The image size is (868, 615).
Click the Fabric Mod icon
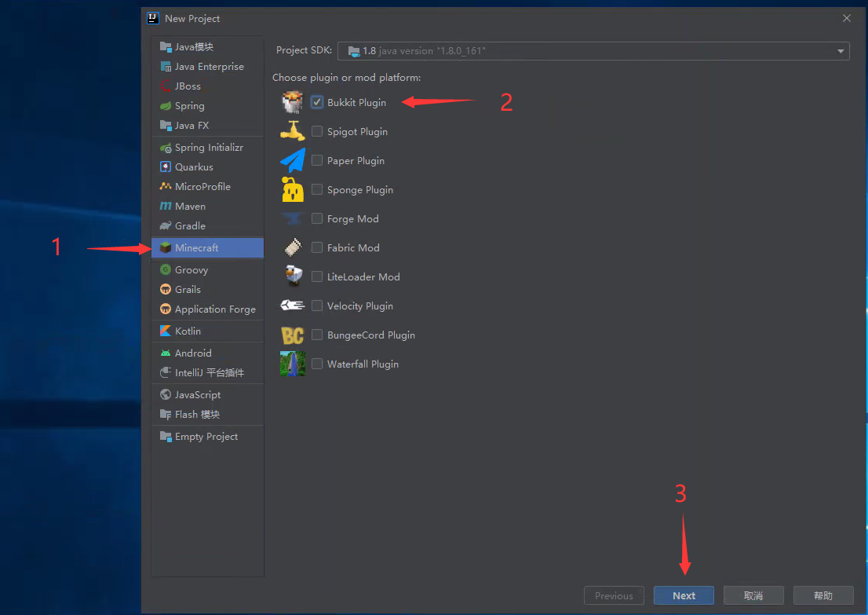293,247
